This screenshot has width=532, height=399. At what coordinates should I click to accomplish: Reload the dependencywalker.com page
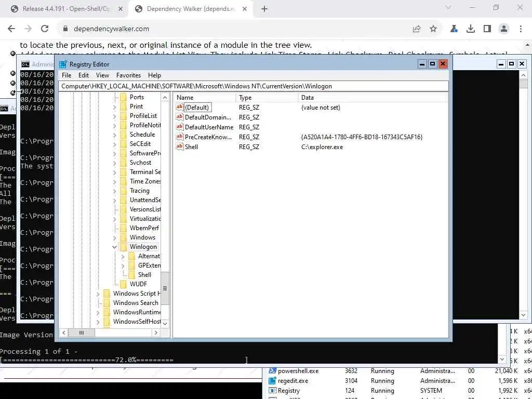[x=45, y=29]
